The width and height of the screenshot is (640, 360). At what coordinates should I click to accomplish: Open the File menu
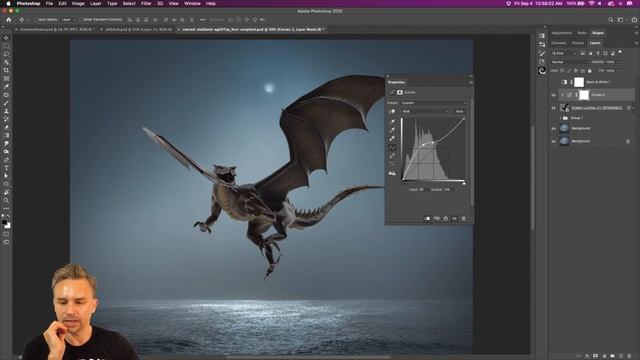point(49,4)
